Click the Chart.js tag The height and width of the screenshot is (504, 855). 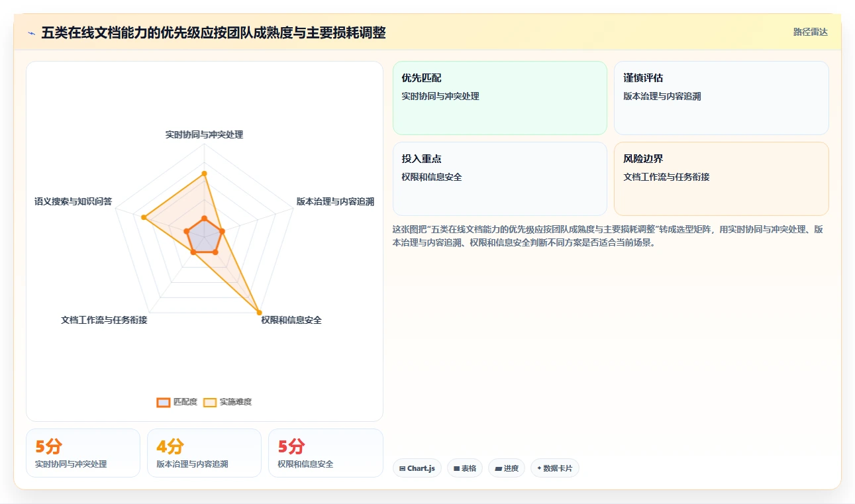pos(417,468)
